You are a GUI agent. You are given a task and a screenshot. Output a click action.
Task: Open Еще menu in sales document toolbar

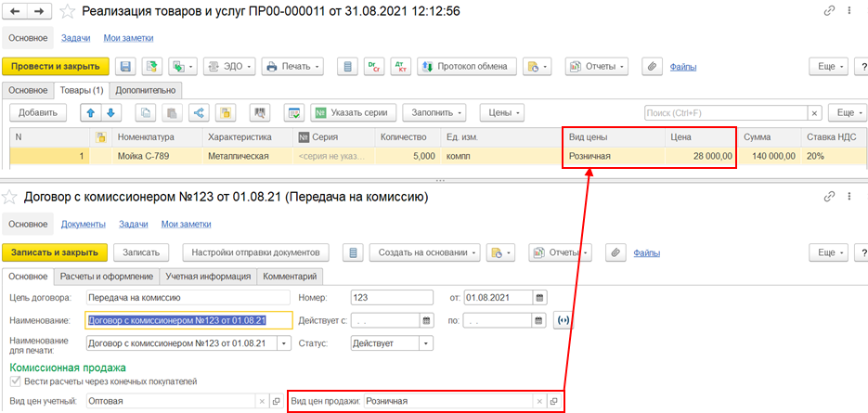(x=829, y=67)
